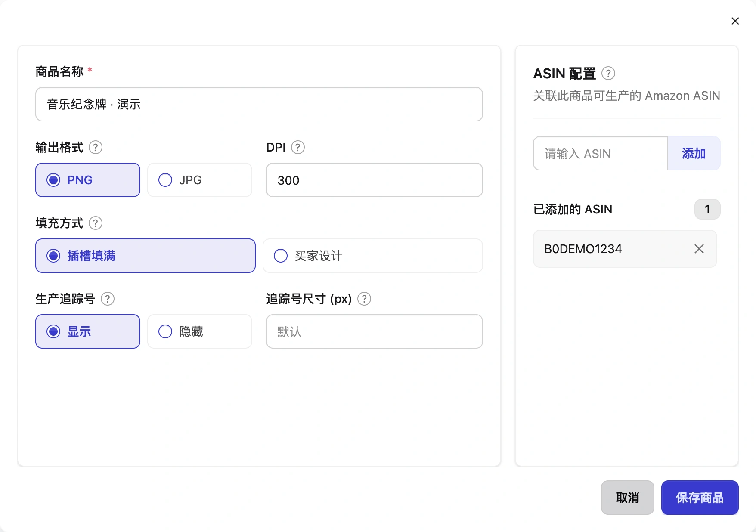Click the 关联此商品可生产的 Amazon ASIN description
This screenshot has height=532, width=756.
coord(627,96)
